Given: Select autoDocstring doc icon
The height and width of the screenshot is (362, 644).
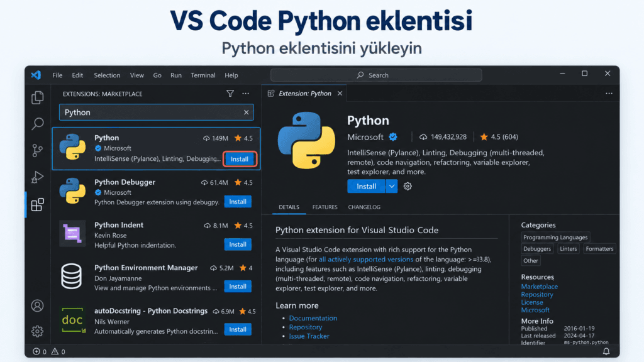Looking at the screenshot, I should pyautogui.click(x=73, y=320).
